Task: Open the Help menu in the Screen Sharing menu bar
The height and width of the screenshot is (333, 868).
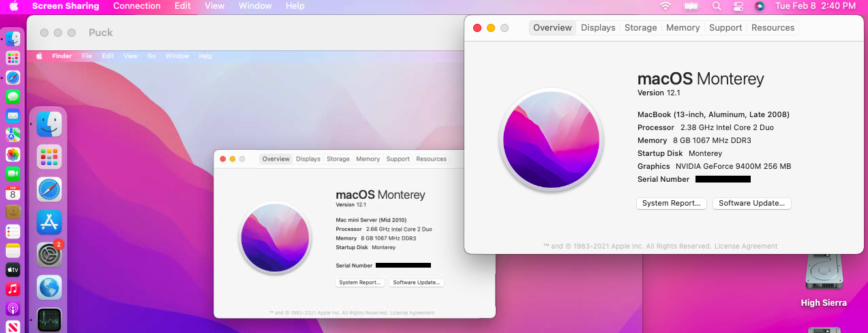Action: pyautogui.click(x=295, y=6)
